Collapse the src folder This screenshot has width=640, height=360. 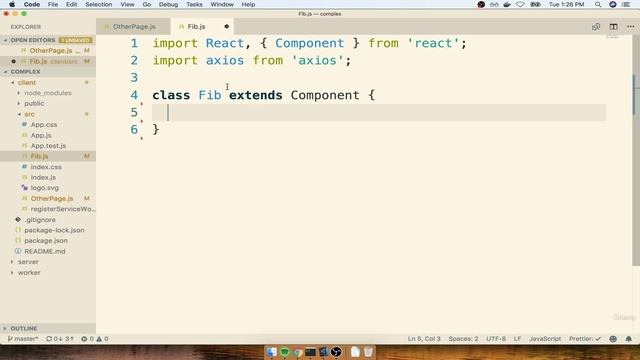(x=29, y=114)
